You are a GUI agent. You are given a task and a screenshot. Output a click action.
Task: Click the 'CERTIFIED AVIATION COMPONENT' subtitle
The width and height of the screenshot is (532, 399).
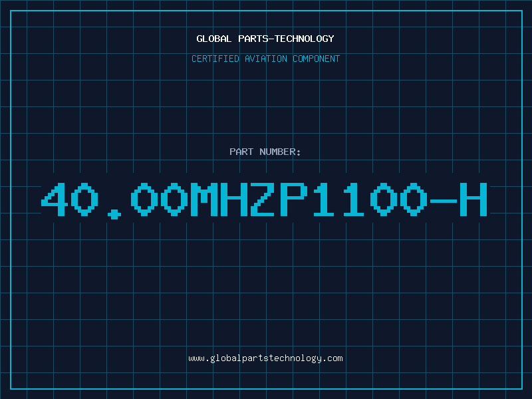[265, 59]
